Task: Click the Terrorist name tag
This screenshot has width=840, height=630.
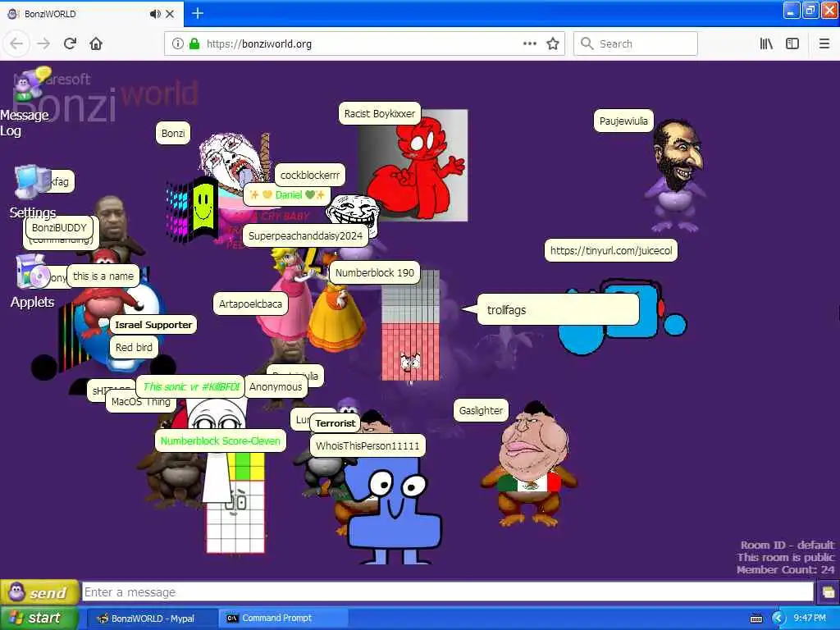Action: click(336, 423)
